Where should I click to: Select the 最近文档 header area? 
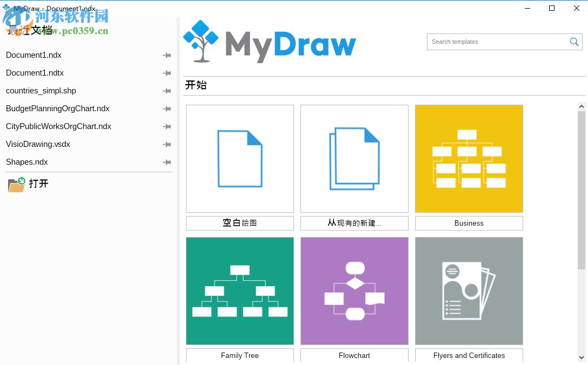(x=30, y=30)
